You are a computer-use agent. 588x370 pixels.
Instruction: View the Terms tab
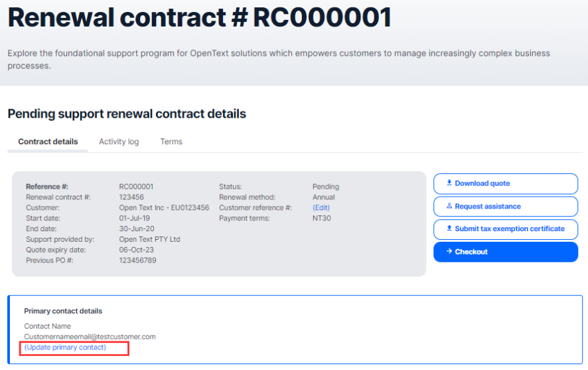171,141
